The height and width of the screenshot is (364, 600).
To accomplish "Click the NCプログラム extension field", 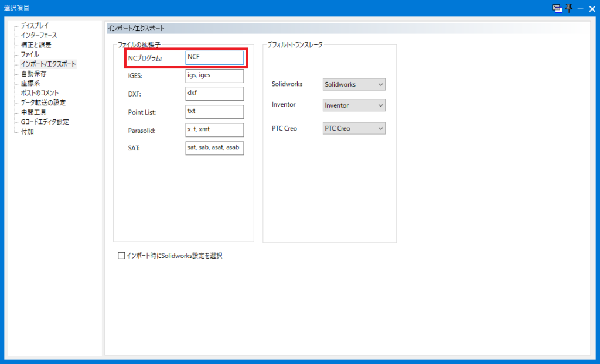I will 214,57.
